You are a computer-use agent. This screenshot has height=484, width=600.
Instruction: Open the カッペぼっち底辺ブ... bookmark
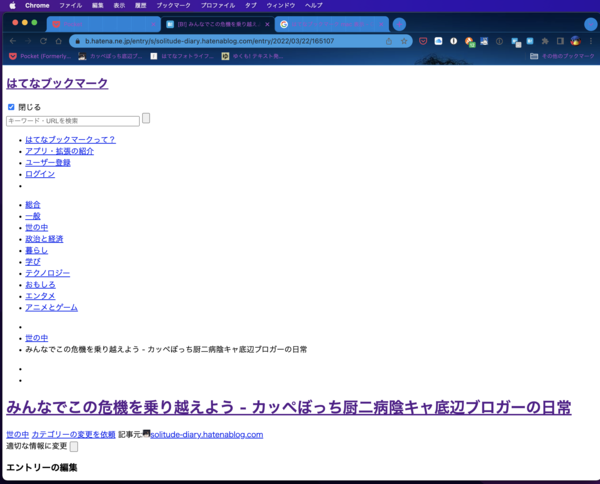pyautogui.click(x=110, y=56)
